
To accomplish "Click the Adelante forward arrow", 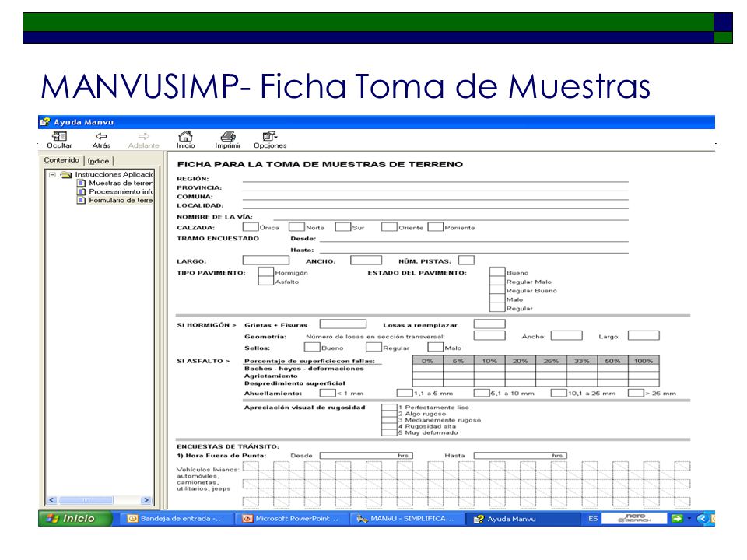I will (143, 137).
